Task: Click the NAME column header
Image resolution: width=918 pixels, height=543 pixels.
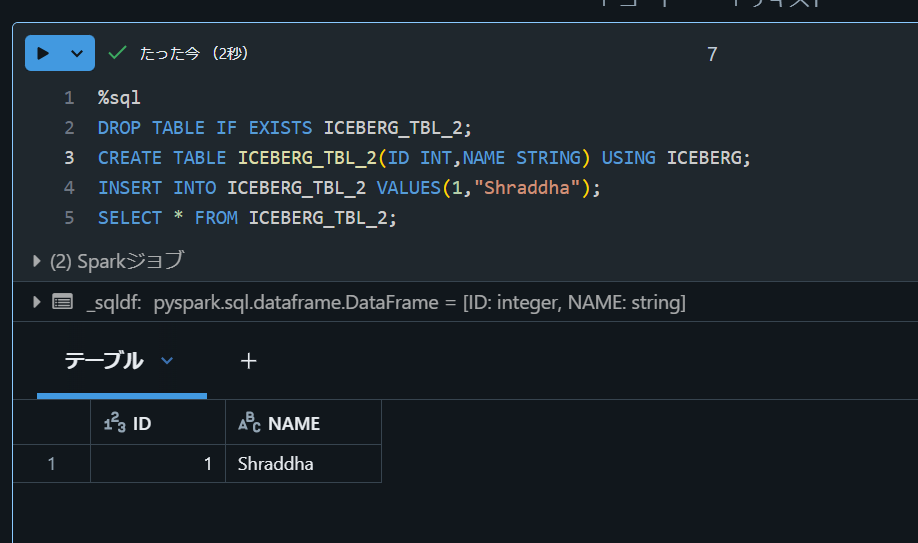Action: [x=303, y=423]
